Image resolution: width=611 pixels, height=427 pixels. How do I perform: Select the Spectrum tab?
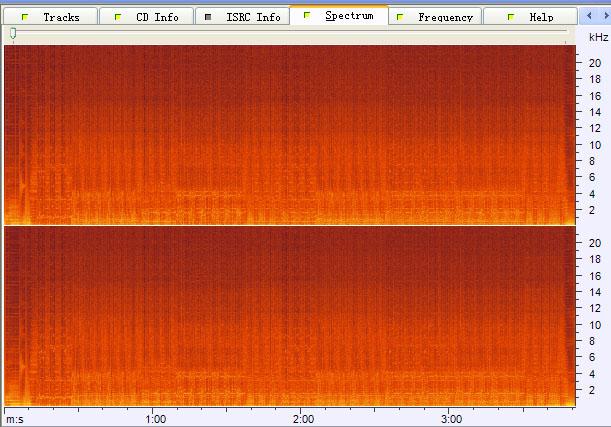339,16
